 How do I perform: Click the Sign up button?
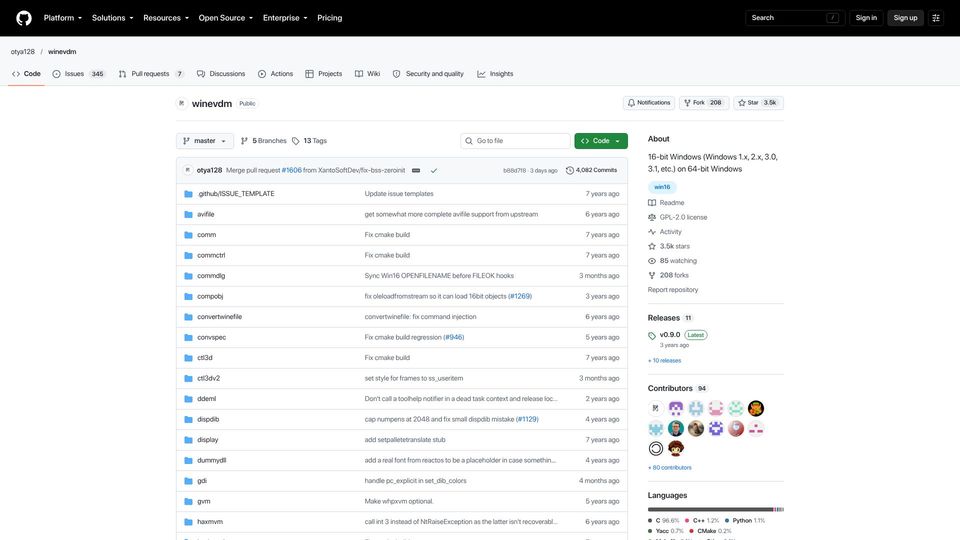coord(905,18)
